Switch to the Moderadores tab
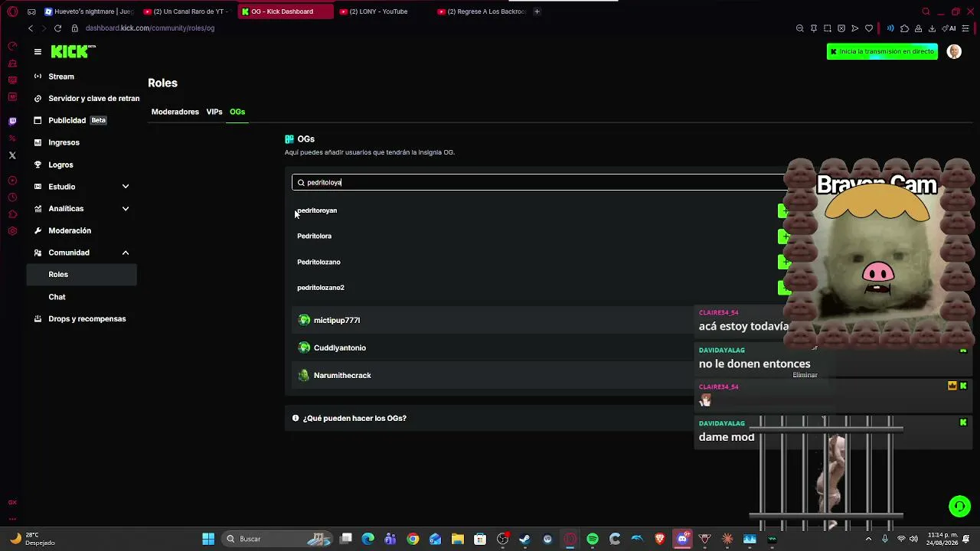The height and width of the screenshot is (551, 980). (x=175, y=112)
